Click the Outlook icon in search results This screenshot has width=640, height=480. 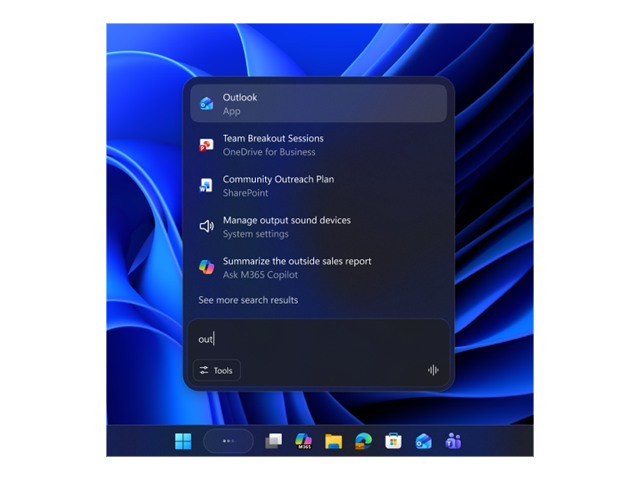(207, 104)
